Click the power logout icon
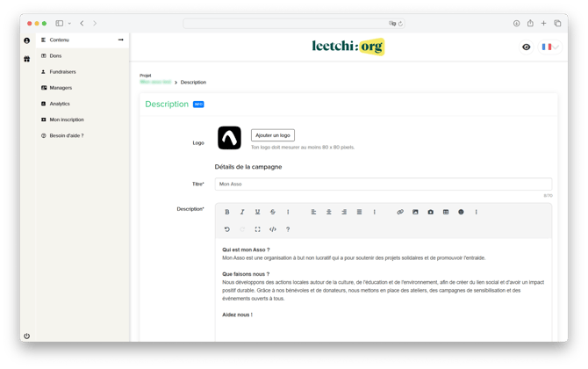Image resolution: width=588 pixels, height=369 pixels. pos(26,336)
